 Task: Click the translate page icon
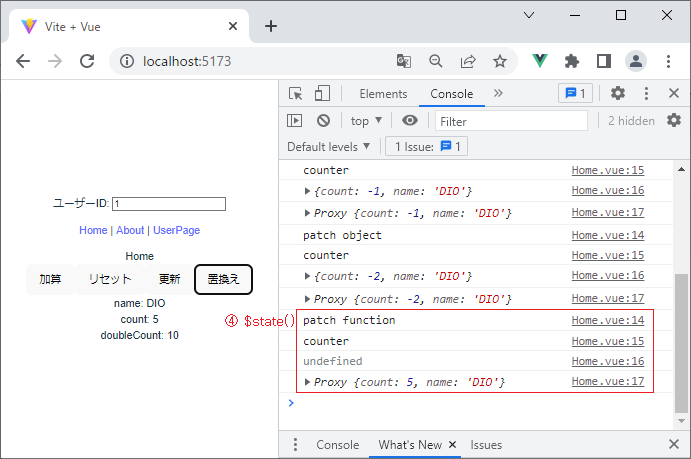404,61
